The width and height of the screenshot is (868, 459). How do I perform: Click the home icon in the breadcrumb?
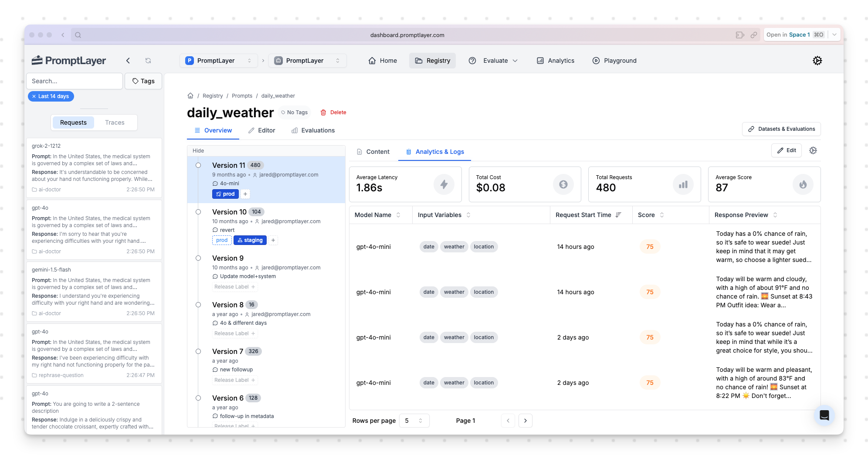point(190,95)
